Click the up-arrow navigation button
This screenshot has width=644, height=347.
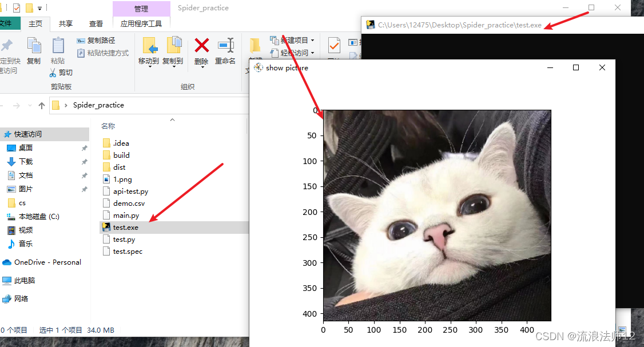[x=42, y=106]
